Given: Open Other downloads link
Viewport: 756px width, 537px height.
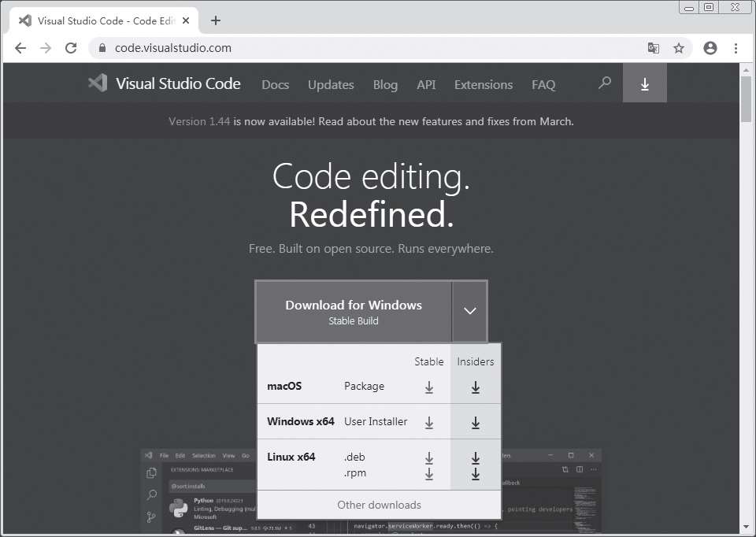Looking at the screenshot, I should click(379, 505).
